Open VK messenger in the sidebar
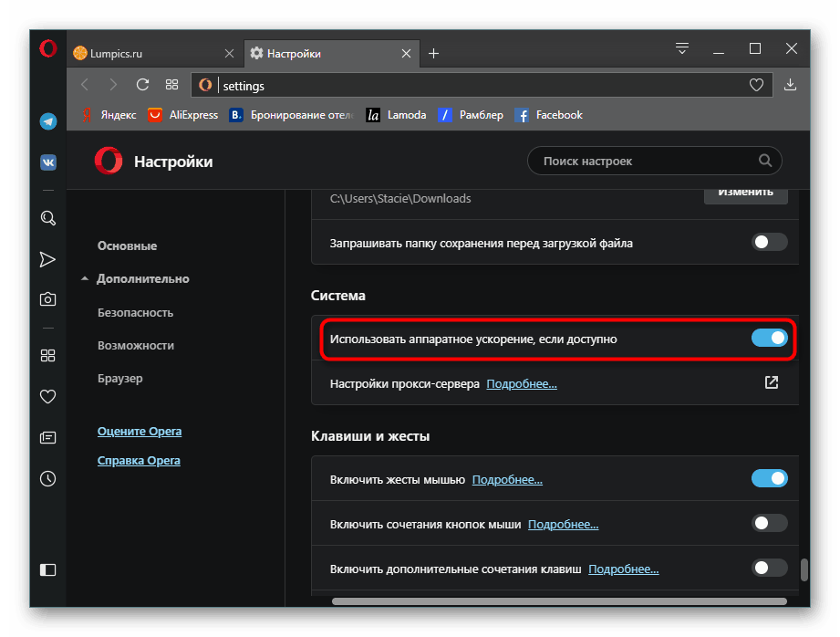Screen dimensions: 840x637 (x=48, y=162)
